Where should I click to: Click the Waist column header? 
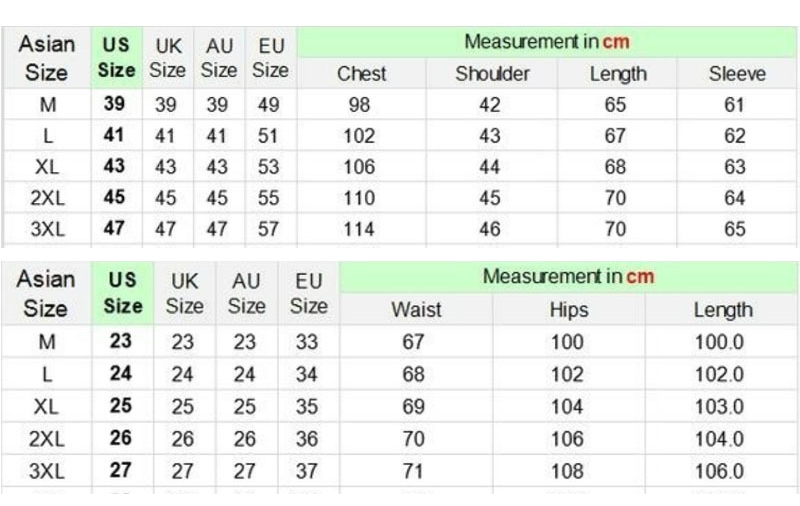coord(415,309)
